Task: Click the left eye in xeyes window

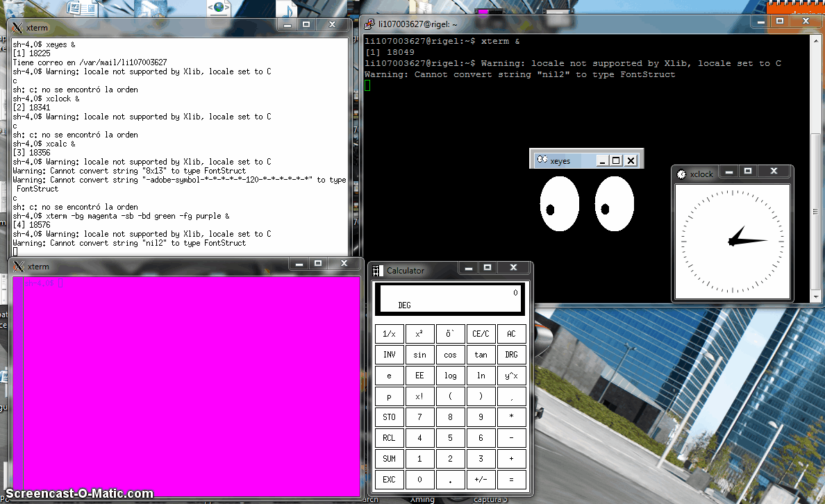Action: [559, 203]
